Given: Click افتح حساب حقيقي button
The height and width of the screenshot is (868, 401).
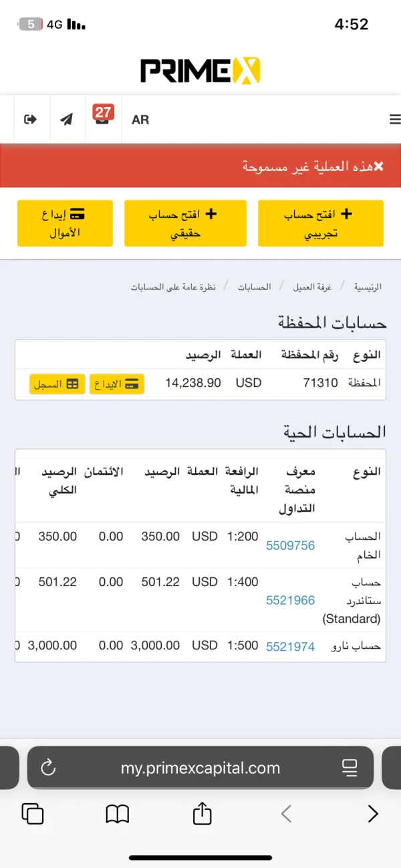Looking at the screenshot, I should (184, 224).
